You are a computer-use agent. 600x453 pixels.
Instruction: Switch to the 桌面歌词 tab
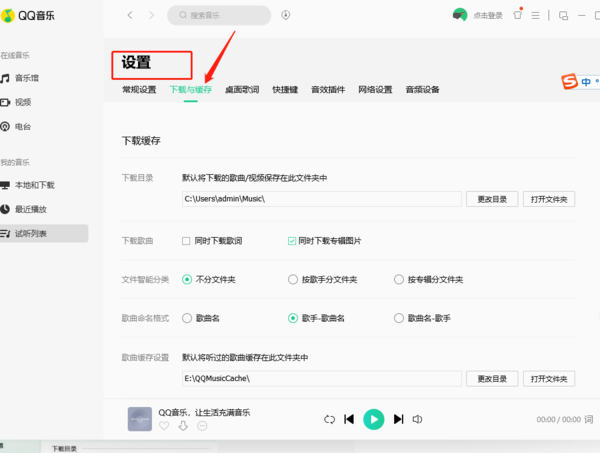[242, 90]
